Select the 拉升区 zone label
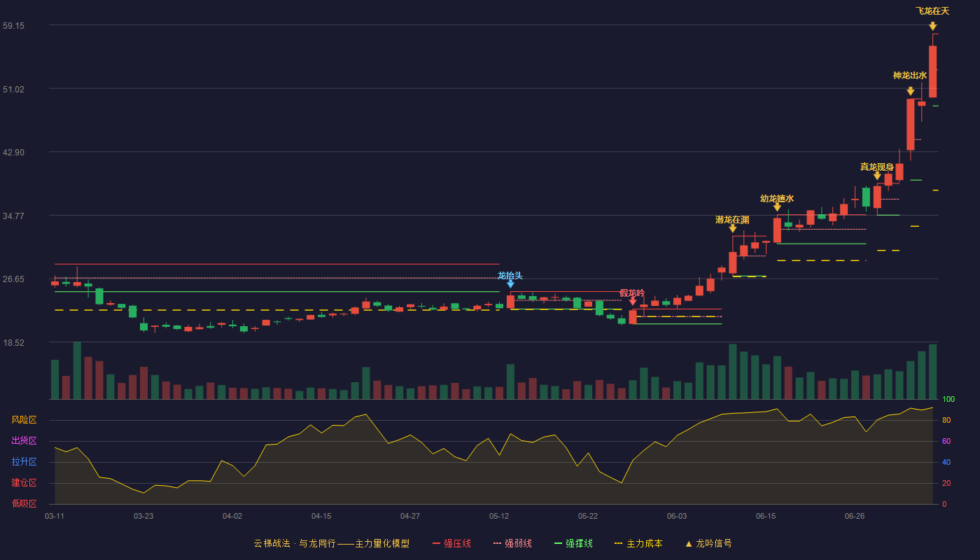The width and height of the screenshot is (980, 560). (24, 462)
